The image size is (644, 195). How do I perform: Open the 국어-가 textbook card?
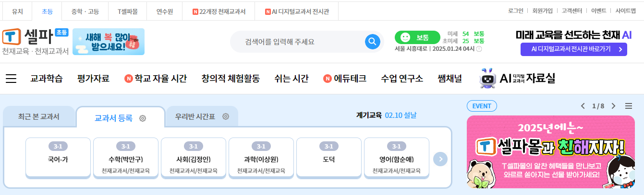(x=58, y=158)
